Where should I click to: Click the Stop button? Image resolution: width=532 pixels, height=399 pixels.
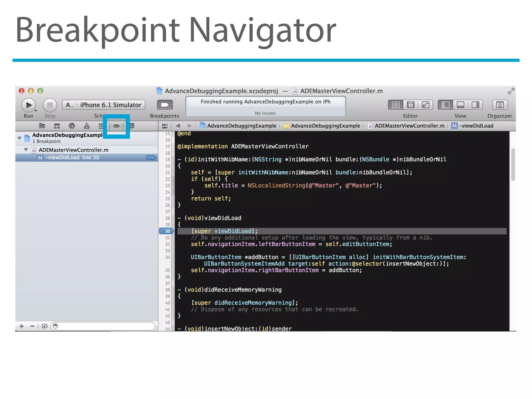pos(50,105)
